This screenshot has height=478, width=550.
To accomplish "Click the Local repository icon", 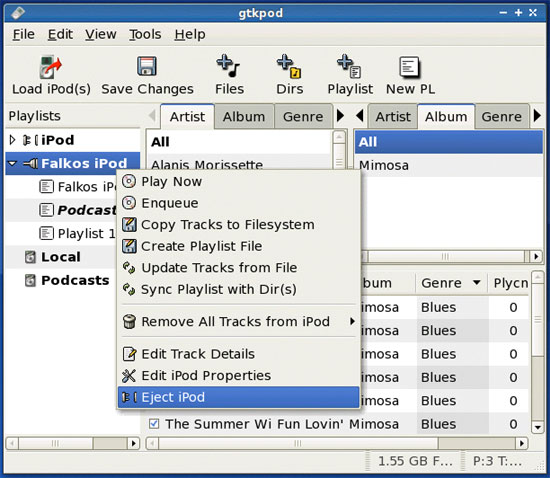I will pos(31,257).
